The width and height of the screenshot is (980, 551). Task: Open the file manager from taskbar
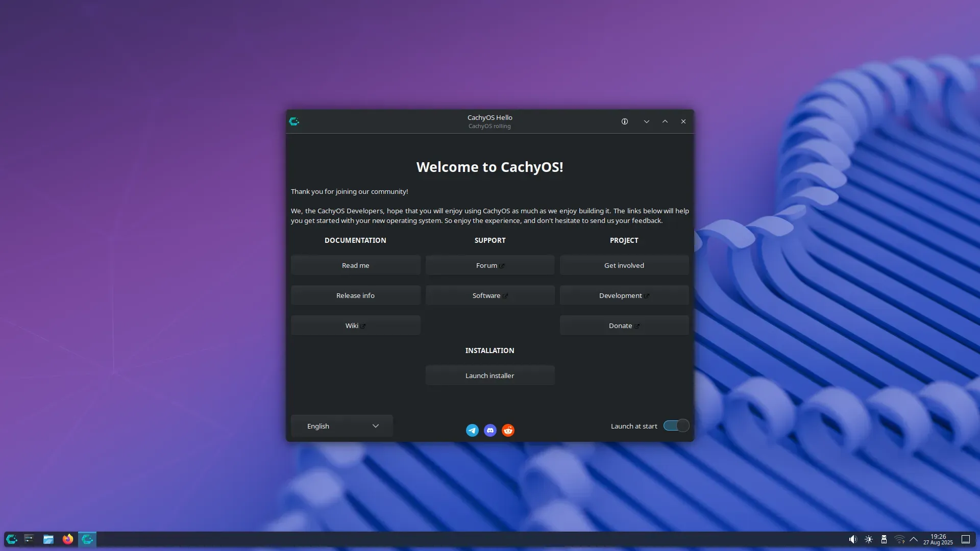click(48, 539)
